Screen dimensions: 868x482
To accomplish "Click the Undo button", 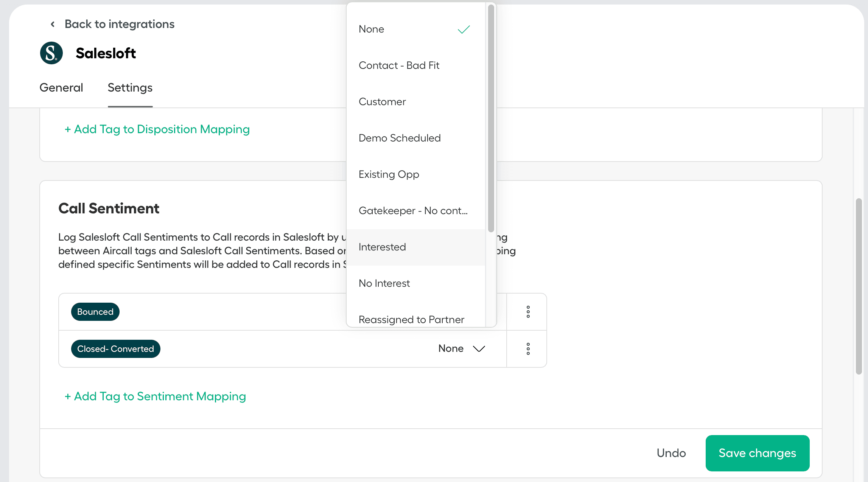I will tap(671, 453).
